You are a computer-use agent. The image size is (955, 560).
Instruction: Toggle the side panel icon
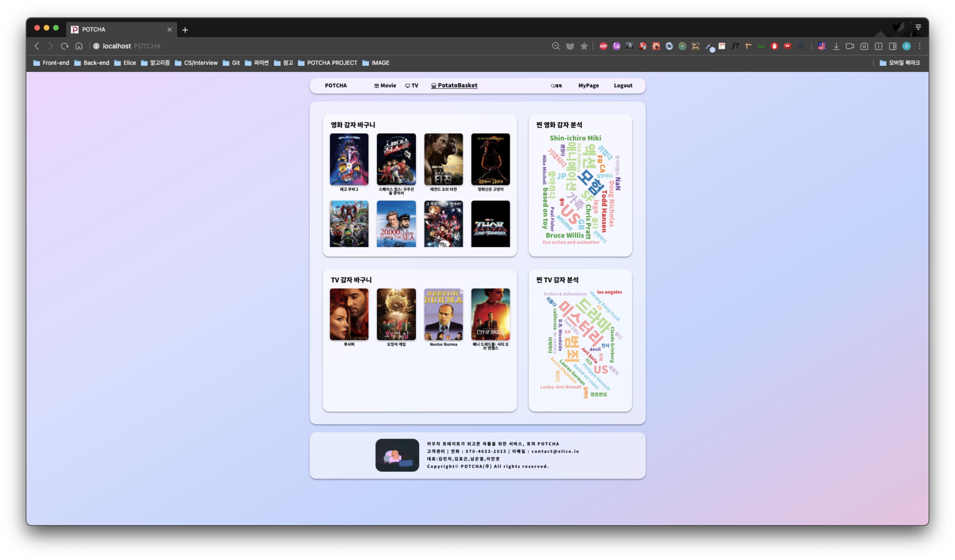point(892,46)
